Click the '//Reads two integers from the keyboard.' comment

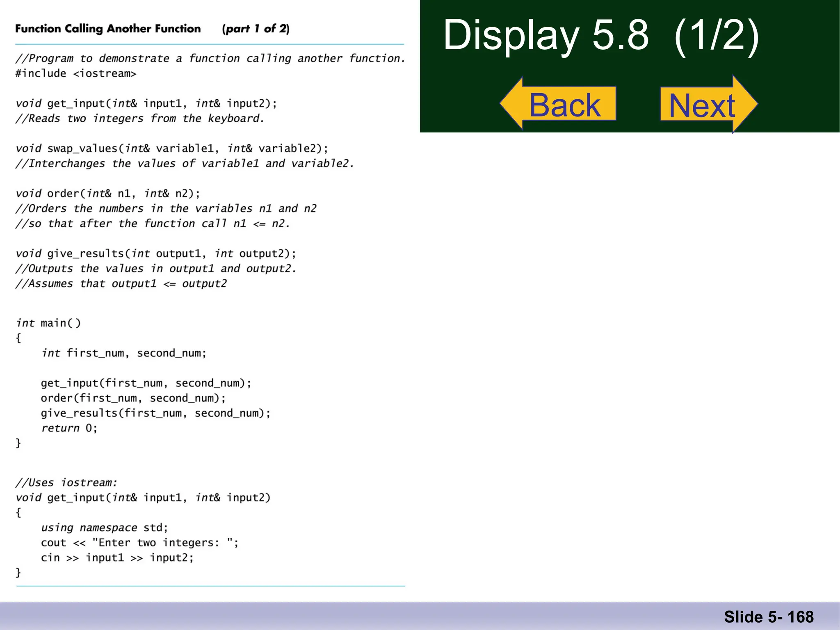pyautogui.click(x=140, y=119)
